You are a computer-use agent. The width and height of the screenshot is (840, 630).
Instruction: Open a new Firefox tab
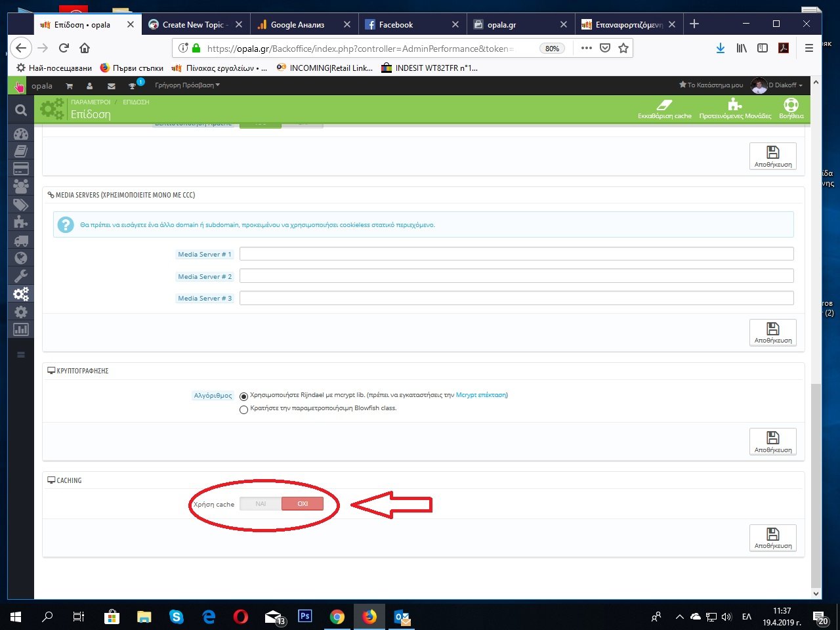coord(694,24)
